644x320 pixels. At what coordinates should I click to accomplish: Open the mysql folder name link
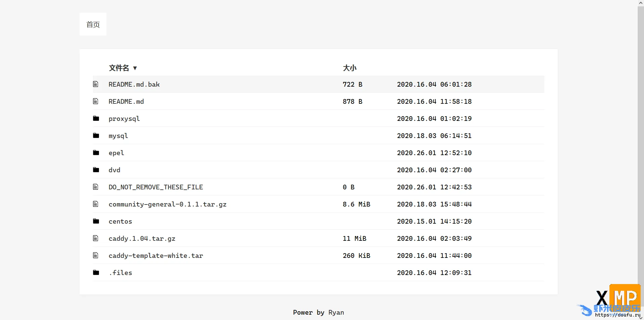pos(118,136)
